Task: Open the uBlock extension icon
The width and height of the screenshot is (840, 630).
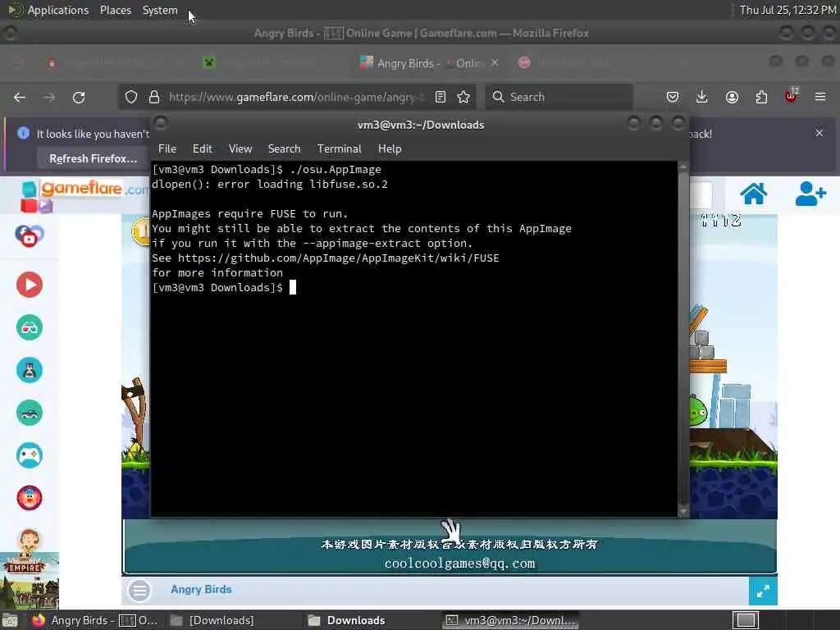Action: (792, 96)
